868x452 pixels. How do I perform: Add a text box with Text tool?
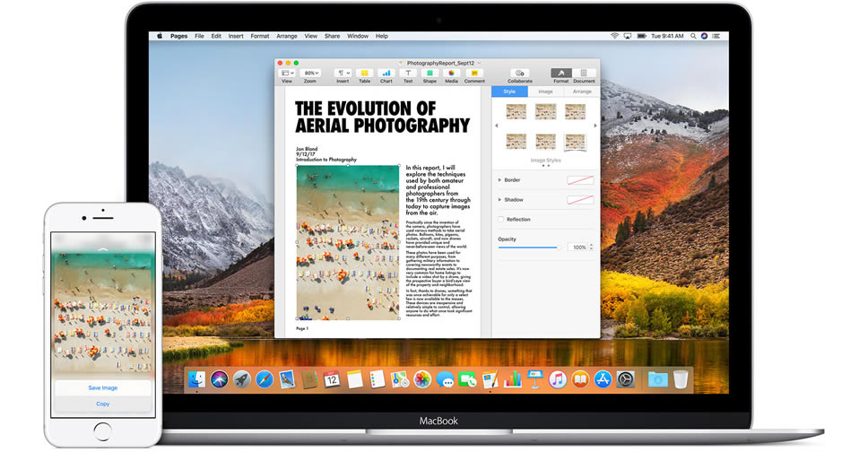(x=408, y=74)
